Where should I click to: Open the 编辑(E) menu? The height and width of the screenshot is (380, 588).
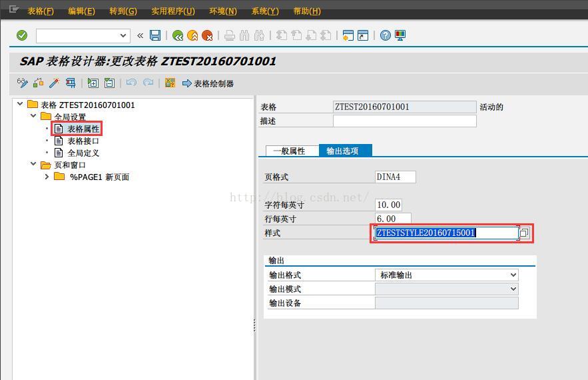coord(81,11)
